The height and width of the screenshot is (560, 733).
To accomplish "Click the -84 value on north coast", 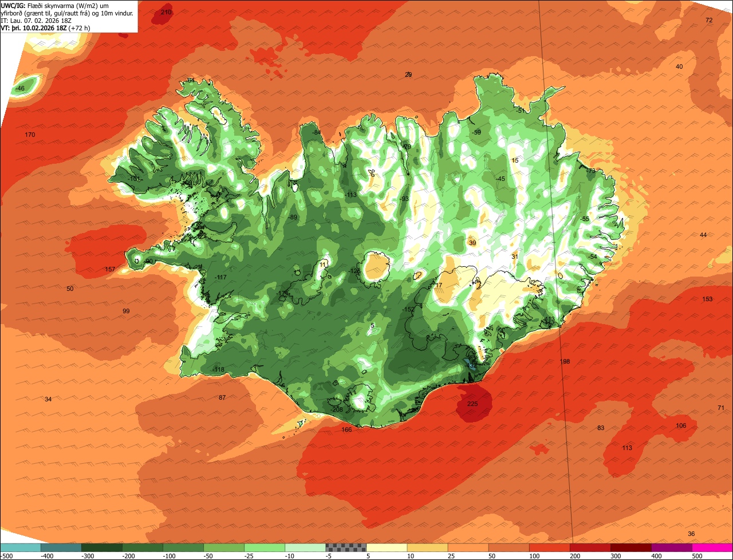I will [317, 132].
